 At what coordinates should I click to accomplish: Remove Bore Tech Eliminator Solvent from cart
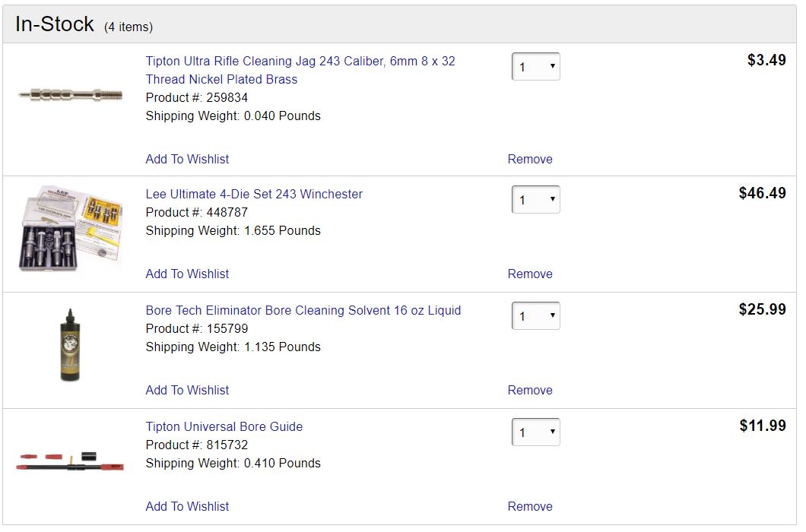pos(530,390)
